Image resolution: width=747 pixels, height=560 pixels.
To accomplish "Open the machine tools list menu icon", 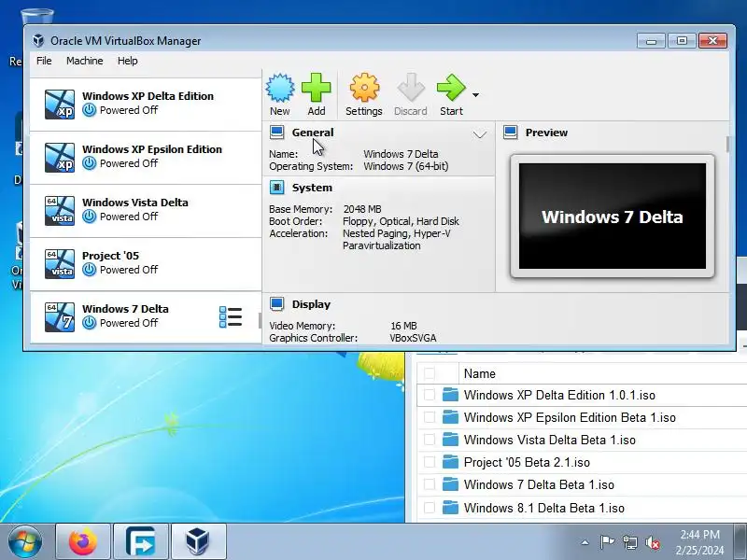I will click(x=231, y=317).
